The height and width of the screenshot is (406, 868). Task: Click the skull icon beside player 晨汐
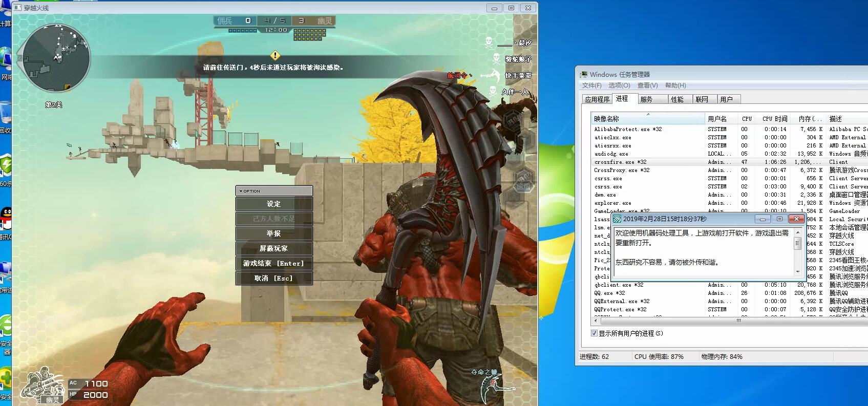(489, 41)
